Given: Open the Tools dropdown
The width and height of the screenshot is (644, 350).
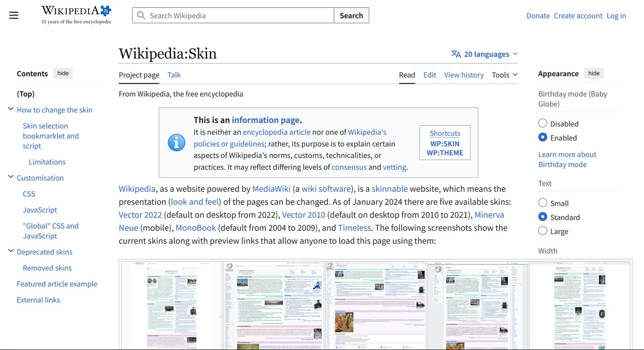Looking at the screenshot, I should 504,75.
